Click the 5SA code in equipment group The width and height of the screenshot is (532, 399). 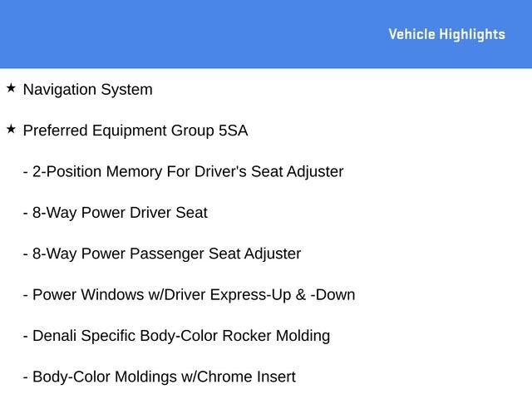(x=233, y=131)
